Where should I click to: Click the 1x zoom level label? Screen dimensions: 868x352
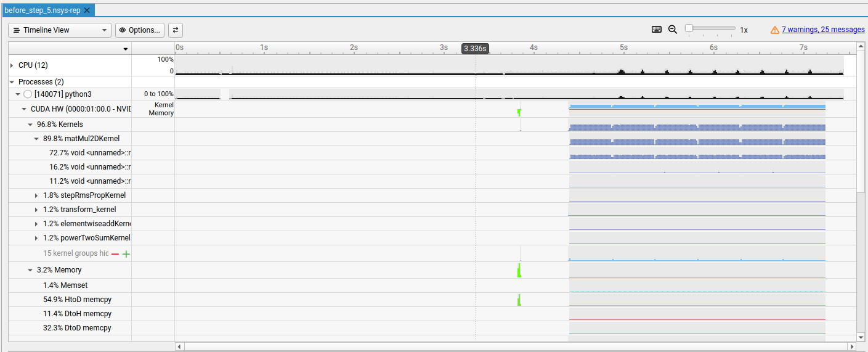coord(744,30)
